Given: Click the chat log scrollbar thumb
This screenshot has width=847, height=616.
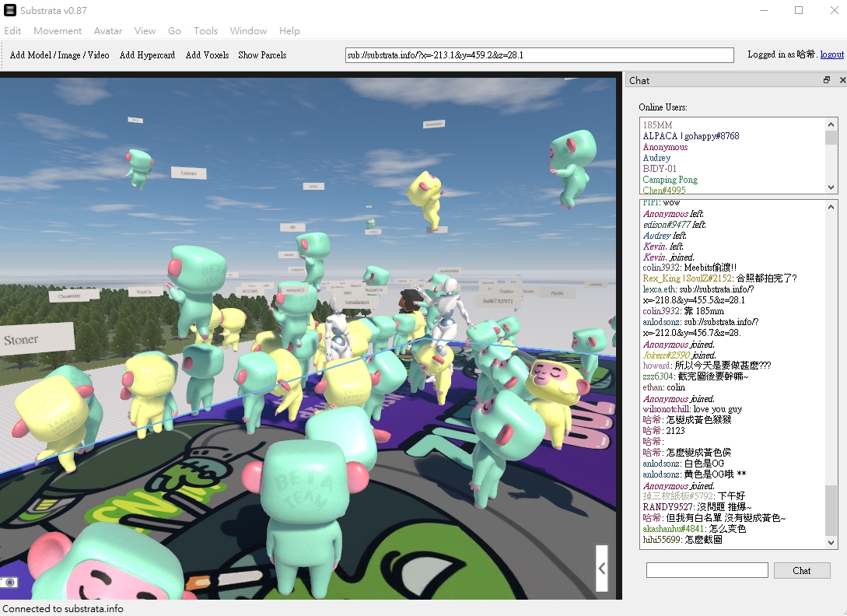Looking at the screenshot, I should coord(831,511).
